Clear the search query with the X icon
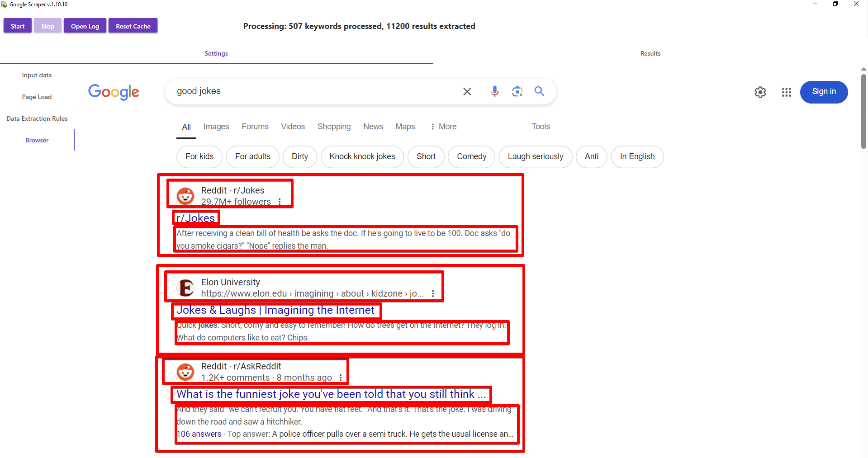The height and width of the screenshot is (458, 868). [467, 91]
